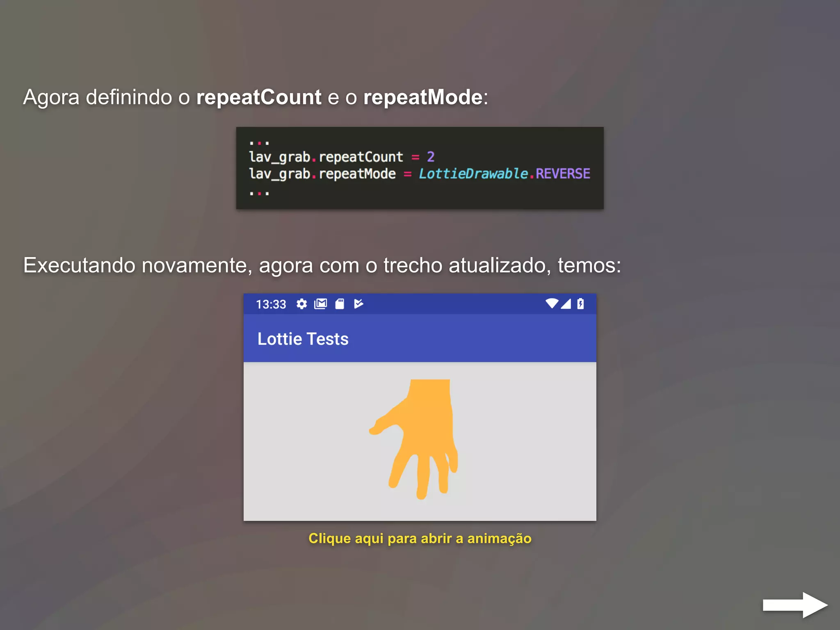
Task: Click the Gmail icon in phone status bar
Action: 320,304
